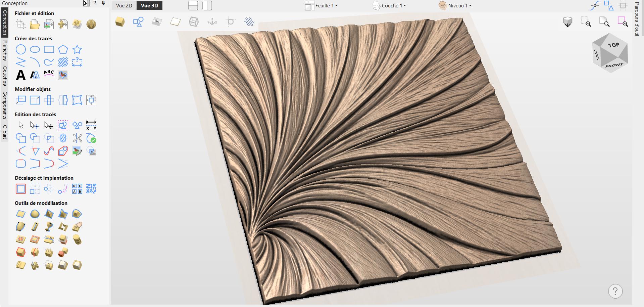Click the import bitmap image icon
Image resolution: width=644 pixels, height=307 pixels.
click(x=49, y=24)
